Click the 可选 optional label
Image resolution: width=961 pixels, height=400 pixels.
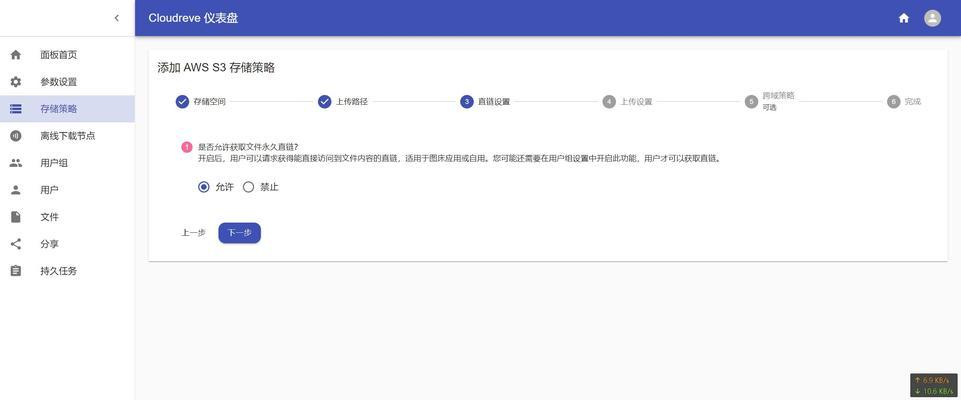769,108
